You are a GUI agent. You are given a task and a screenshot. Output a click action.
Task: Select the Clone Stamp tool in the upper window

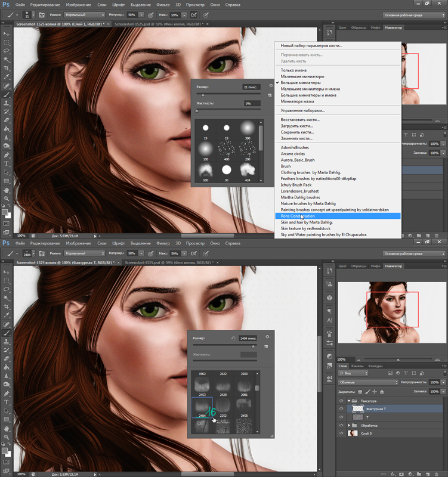(x=7, y=103)
